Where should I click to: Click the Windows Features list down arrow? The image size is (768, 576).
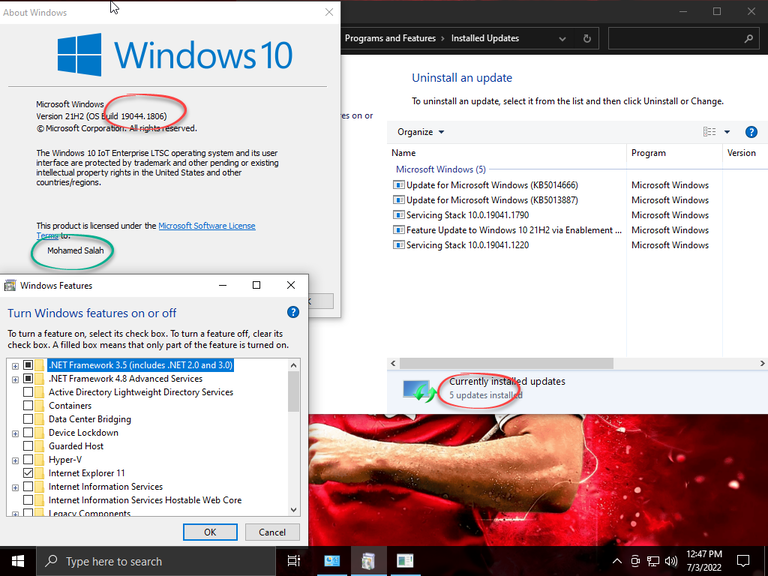click(294, 509)
